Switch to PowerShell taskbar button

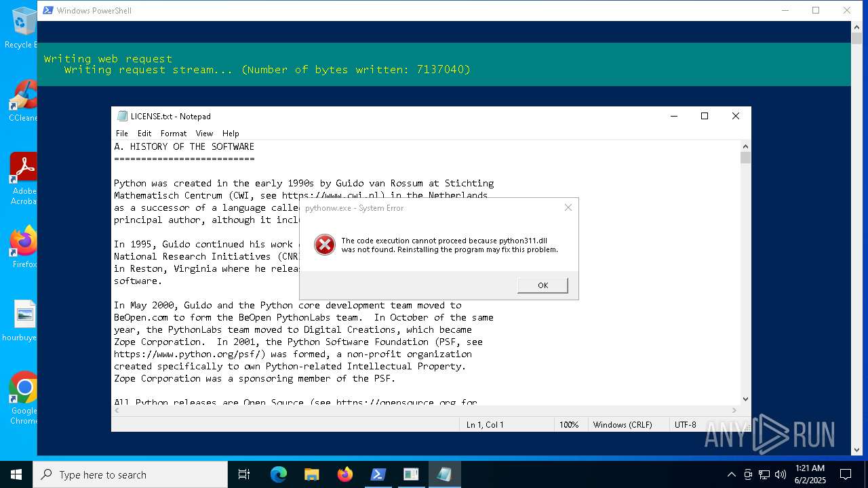tap(378, 474)
